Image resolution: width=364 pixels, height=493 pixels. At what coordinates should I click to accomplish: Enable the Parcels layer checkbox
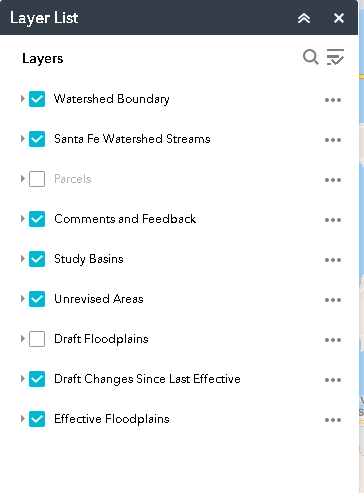tap(37, 179)
